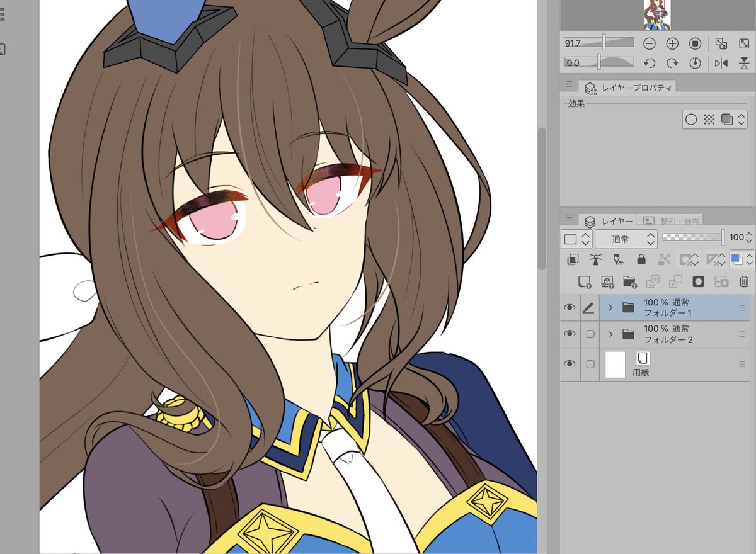Screen dimensions: 756x554
Task: Reset view to 100% in the Navigator
Action: click(695, 43)
